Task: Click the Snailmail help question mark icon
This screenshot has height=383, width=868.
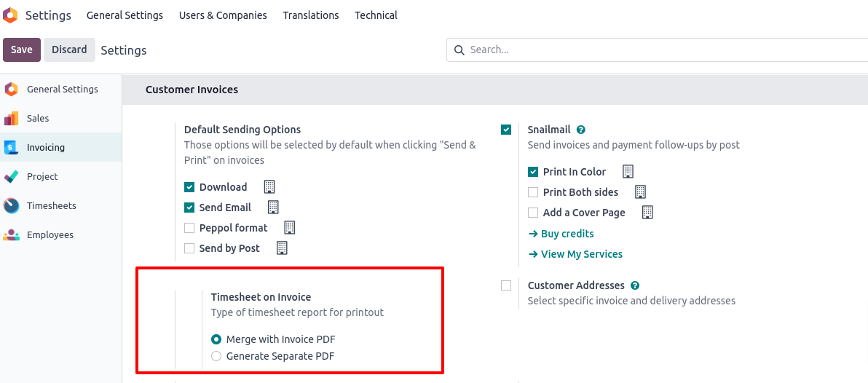Action: point(581,130)
